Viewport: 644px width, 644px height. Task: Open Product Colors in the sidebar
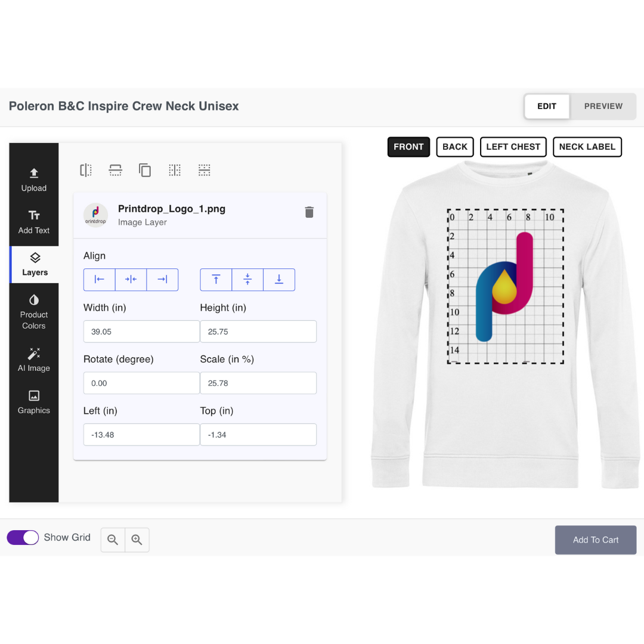point(34,312)
